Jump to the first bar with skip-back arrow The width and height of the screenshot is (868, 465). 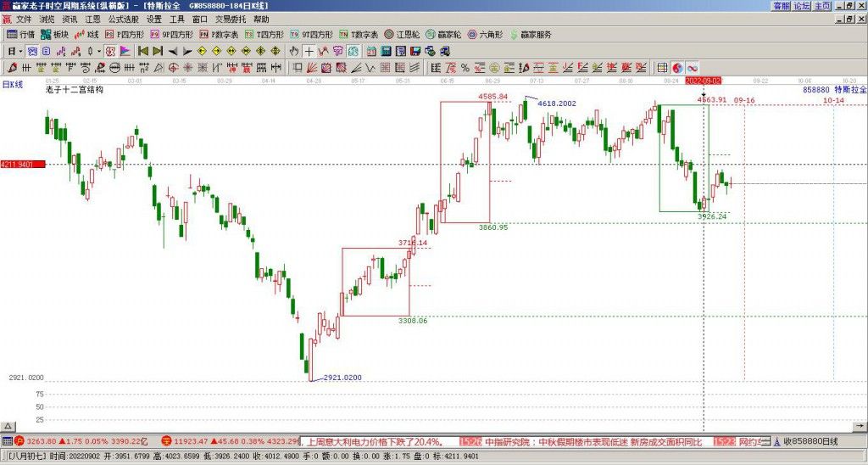coord(142,51)
